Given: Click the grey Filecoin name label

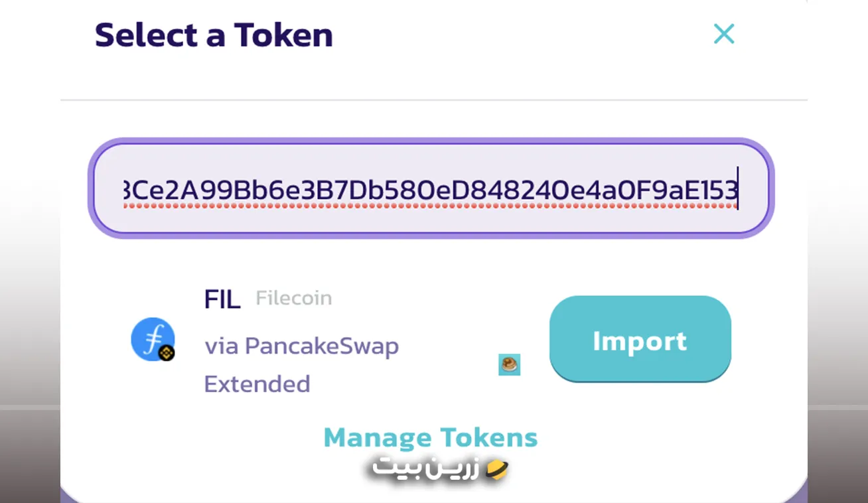Looking at the screenshot, I should (x=294, y=298).
